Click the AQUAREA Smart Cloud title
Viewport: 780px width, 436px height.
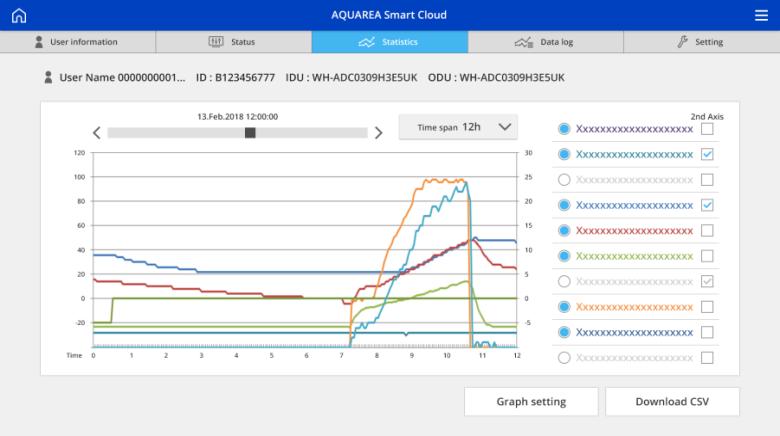click(389, 15)
